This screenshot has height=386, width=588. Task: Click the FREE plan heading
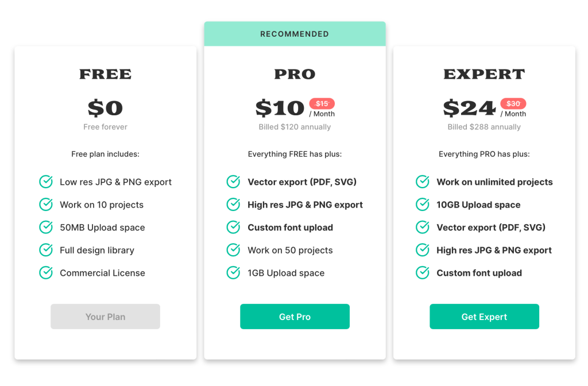coord(105,75)
